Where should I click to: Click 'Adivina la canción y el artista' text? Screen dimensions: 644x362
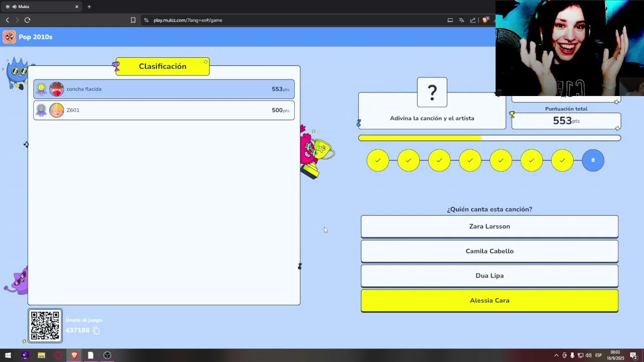pyautogui.click(x=432, y=118)
